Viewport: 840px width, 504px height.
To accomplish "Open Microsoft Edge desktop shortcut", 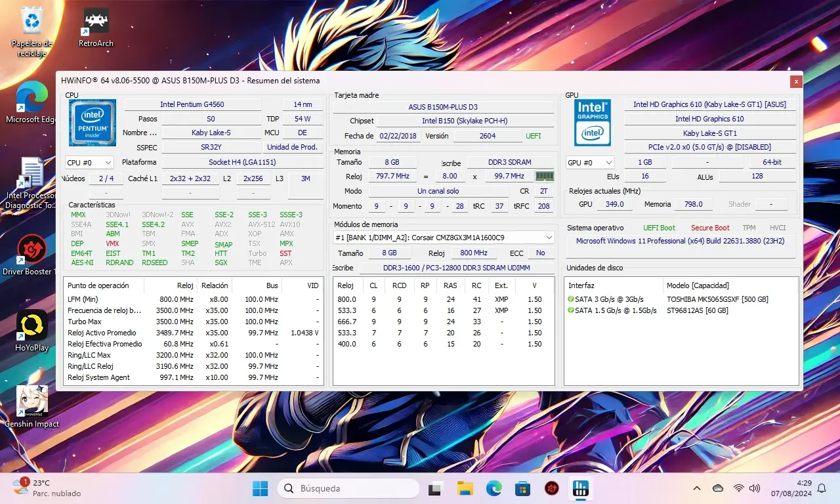I will click(31, 103).
